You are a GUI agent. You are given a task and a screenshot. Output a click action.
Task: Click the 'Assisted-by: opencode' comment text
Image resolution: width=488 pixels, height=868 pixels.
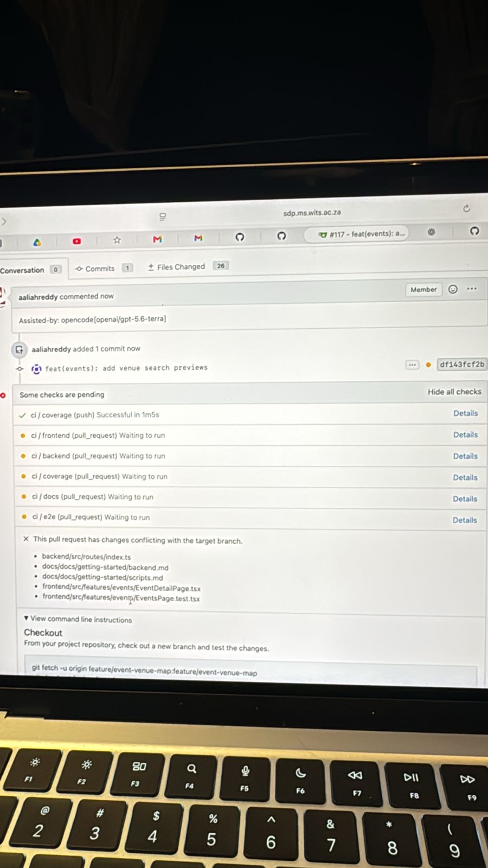point(92,320)
